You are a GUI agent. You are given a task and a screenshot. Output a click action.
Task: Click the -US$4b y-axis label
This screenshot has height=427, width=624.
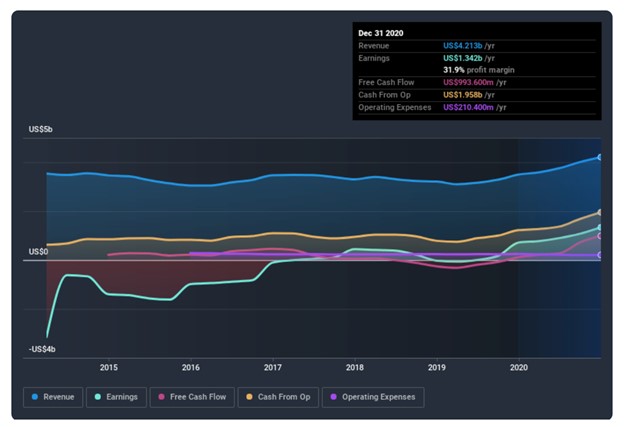(41, 349)
